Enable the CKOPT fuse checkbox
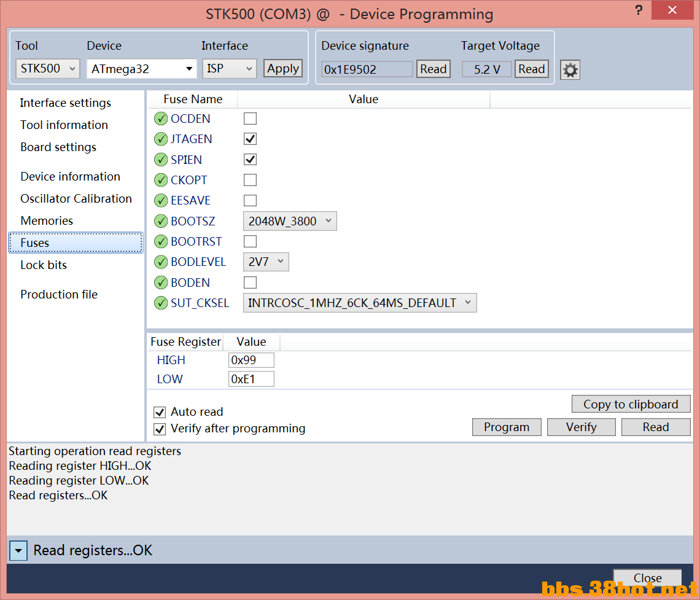This screenshot has width=700, height=600. click(250, 180)
